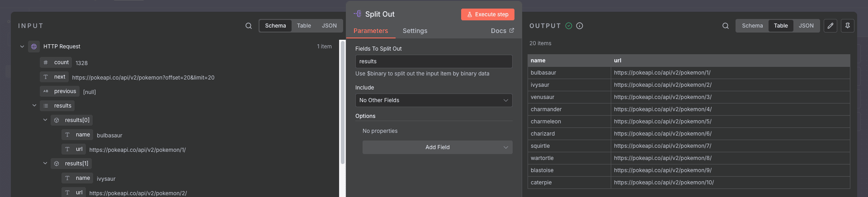Click the text icon beside name ivysaur
868x197 pixels.
click(67, 178)
